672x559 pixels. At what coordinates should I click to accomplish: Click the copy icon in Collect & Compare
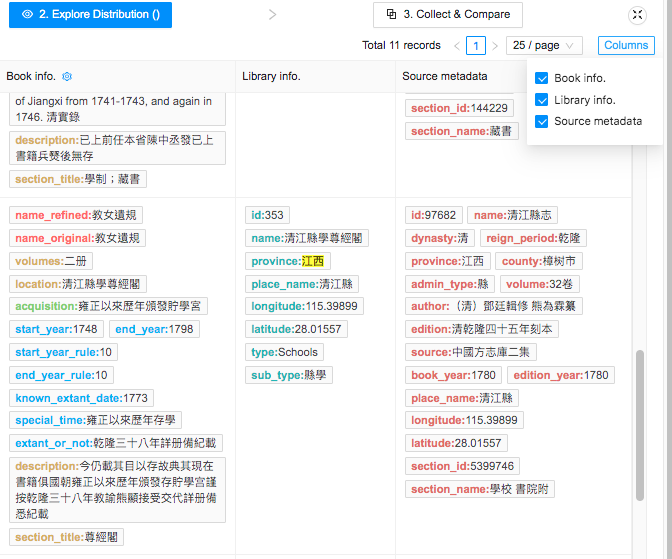(389, 15)
